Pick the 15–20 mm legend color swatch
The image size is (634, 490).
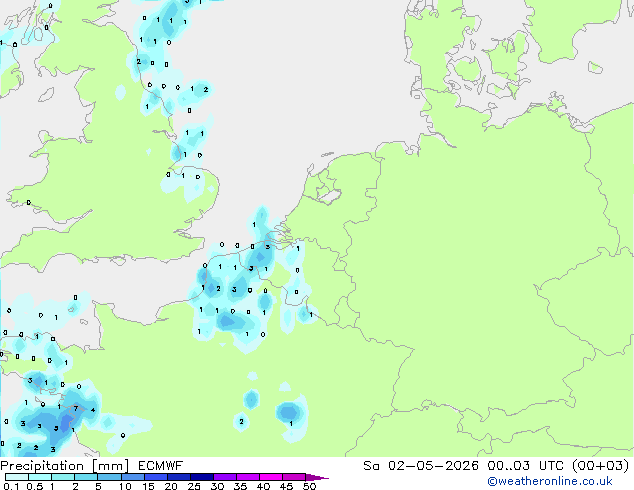(156, 477)
